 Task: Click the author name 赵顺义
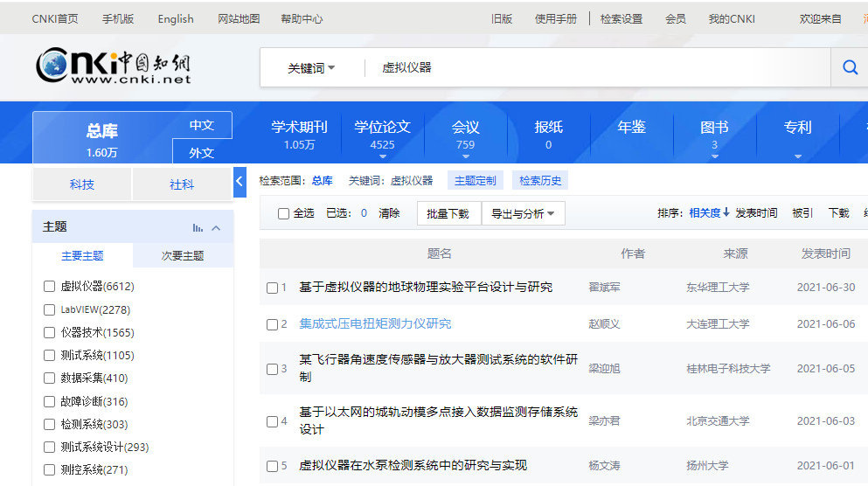pos(604,323)
